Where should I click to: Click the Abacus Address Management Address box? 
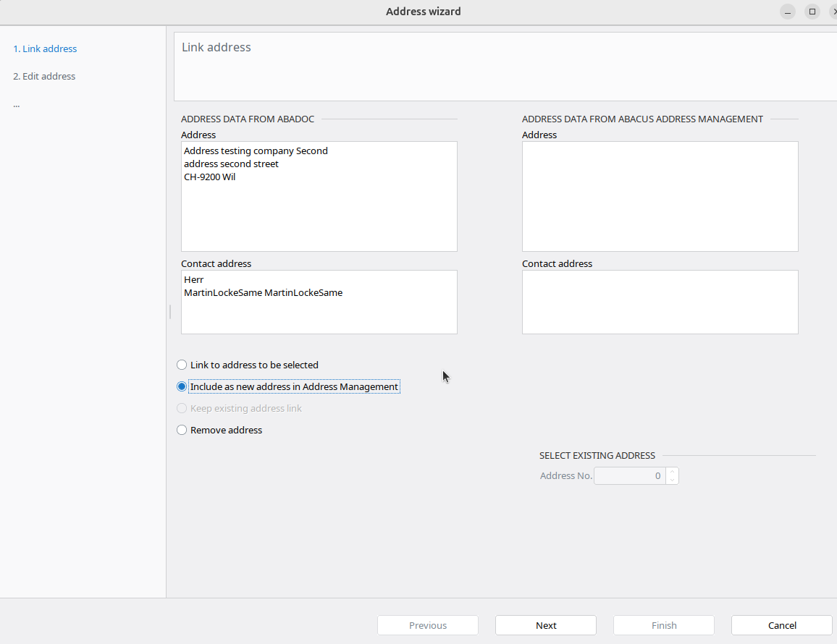click(660, 196)
